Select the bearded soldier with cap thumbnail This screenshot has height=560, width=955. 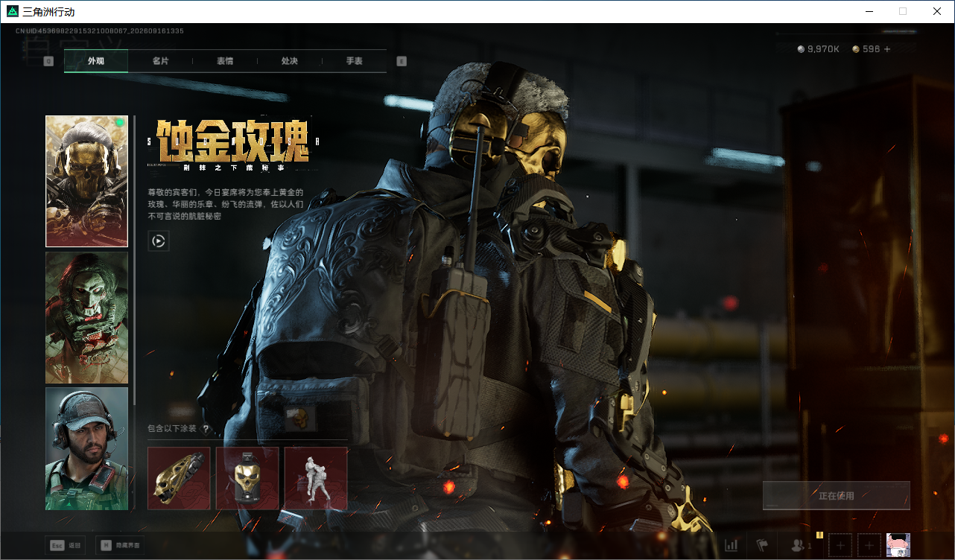point(86,448)
